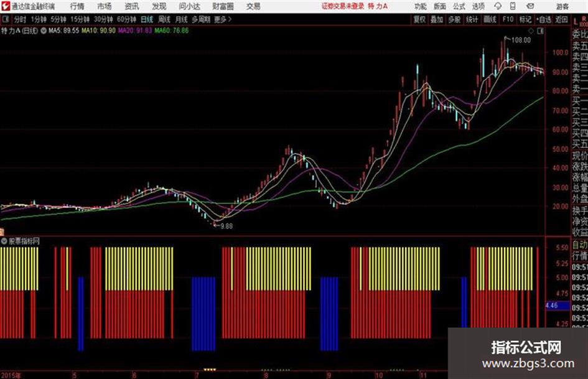Open the mail envelope icon

click(x=530, y=6)
